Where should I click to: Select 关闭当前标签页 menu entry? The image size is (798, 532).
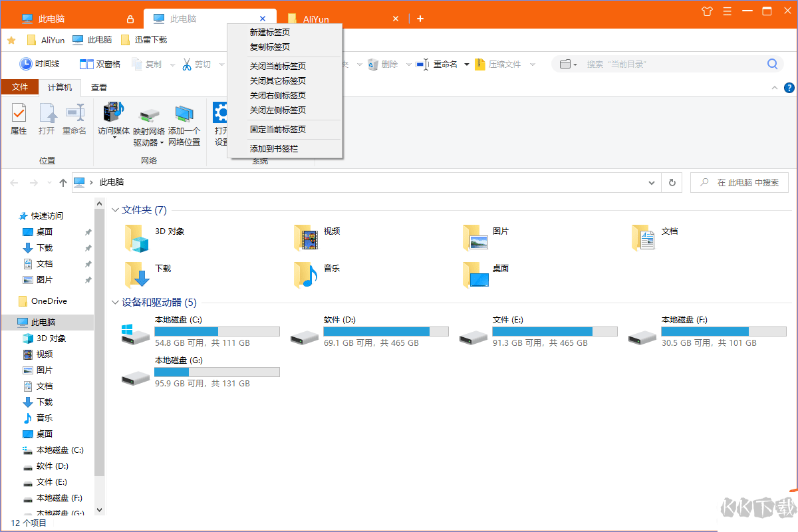click(278, 66)
